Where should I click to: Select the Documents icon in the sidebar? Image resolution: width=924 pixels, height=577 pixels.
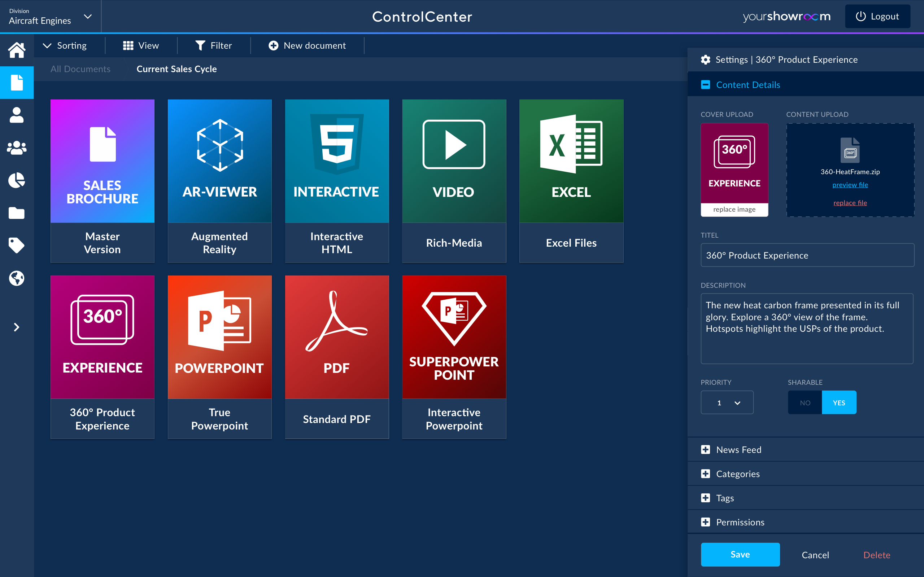(17, 82)
